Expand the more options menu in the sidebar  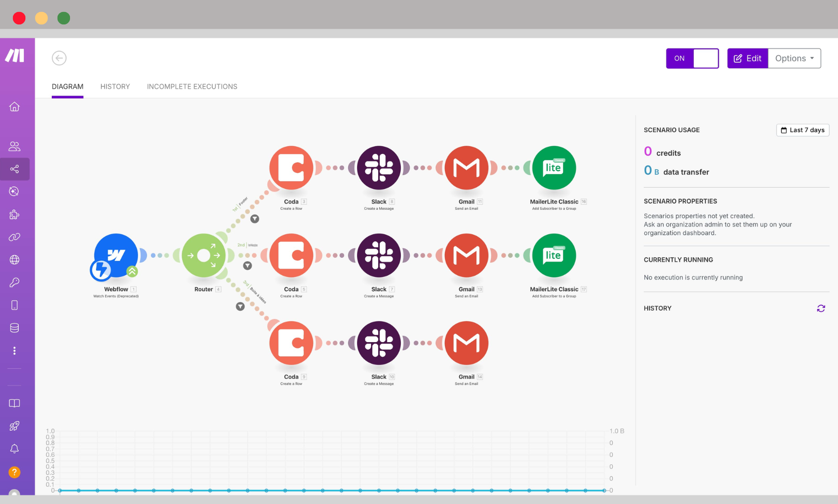coord(14,350)
